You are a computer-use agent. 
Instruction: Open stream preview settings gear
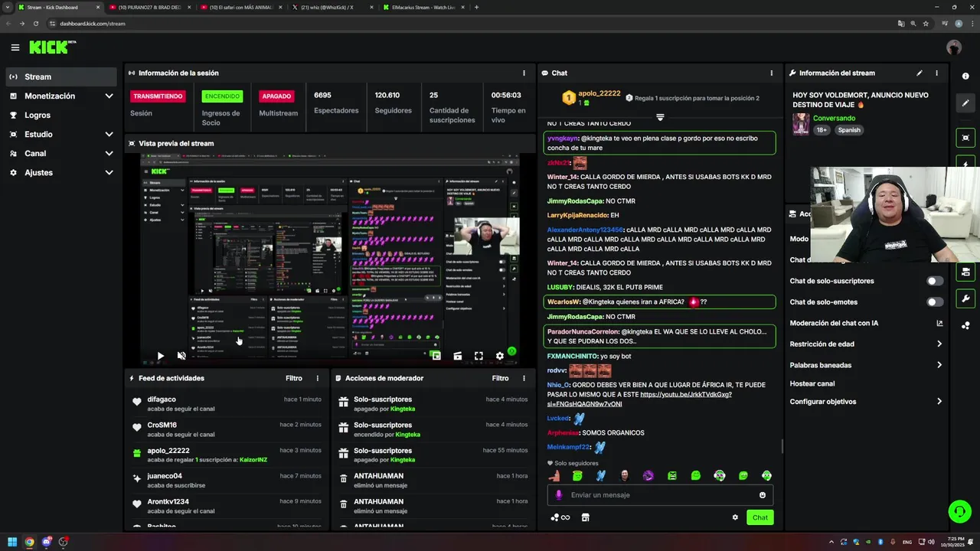(500, 356)
